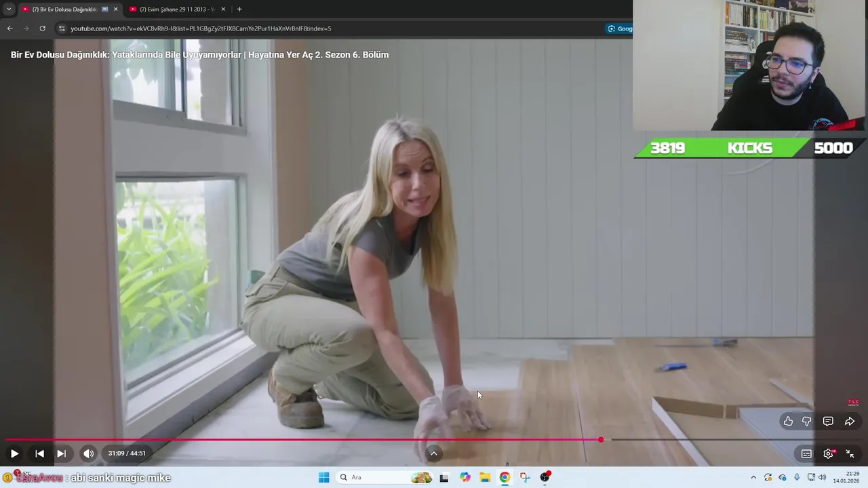Close the 'Evim Şahane' tab
Viewport: 868px width, 488px height.
pyautogui.click(x=223, y=9)
